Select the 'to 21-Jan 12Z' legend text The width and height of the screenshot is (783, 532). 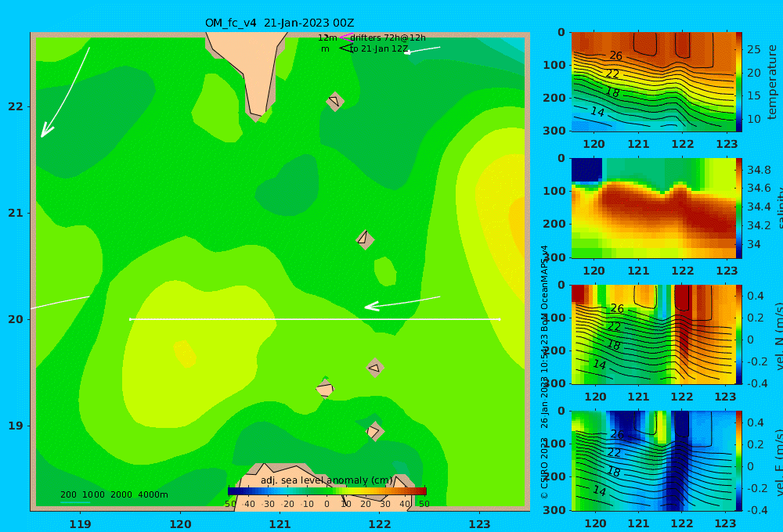click(379, 49)
